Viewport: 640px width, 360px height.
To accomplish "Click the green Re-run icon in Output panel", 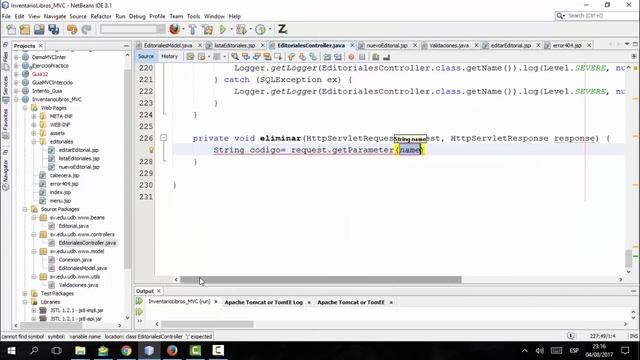I will (139, 301).
